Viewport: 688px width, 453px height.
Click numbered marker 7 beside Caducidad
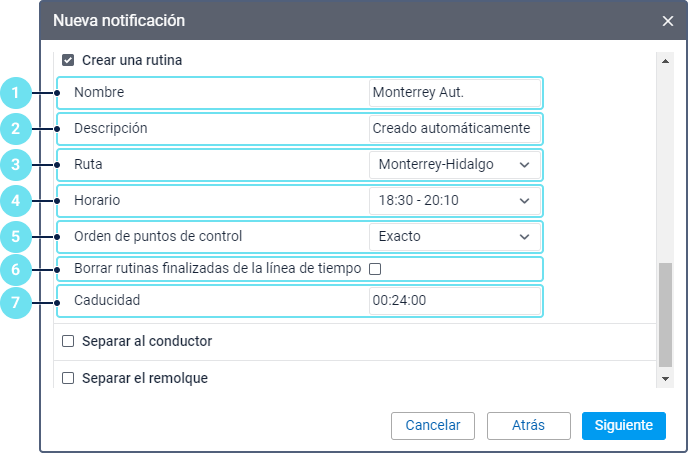(15, 301)
